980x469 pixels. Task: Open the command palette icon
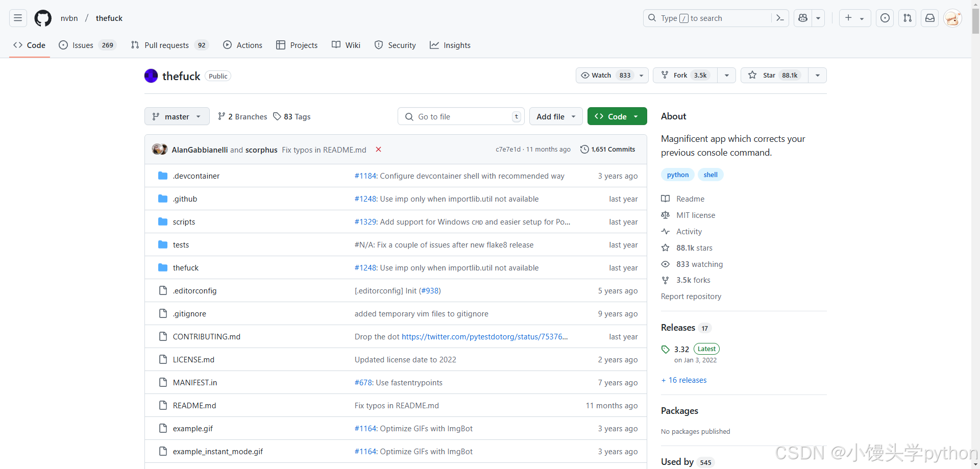click(x=780, y=18)
